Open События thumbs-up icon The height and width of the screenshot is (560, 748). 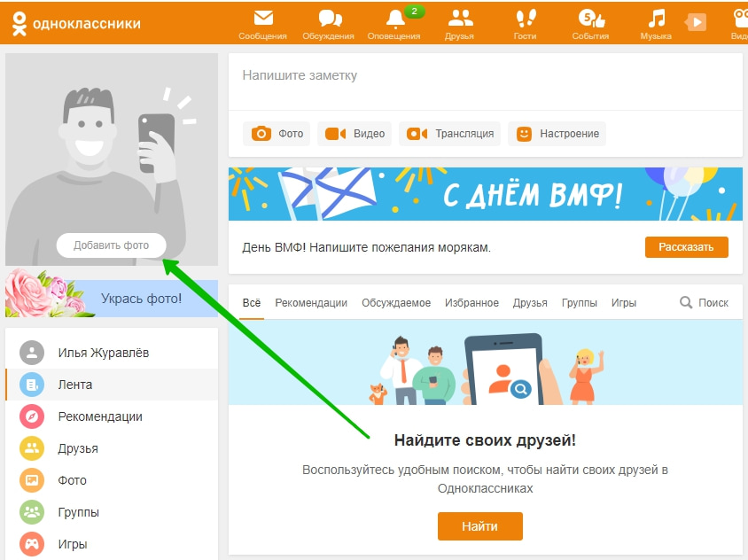591,18
